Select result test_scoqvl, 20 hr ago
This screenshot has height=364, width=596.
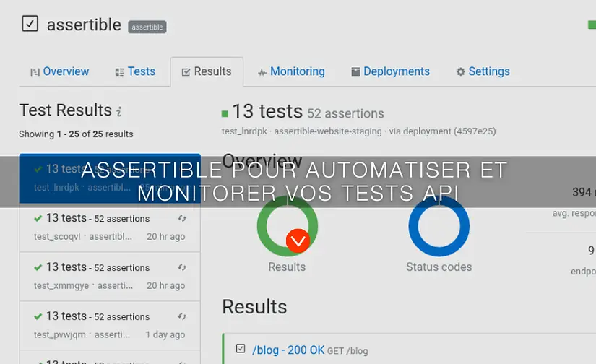tap(110, 227)
